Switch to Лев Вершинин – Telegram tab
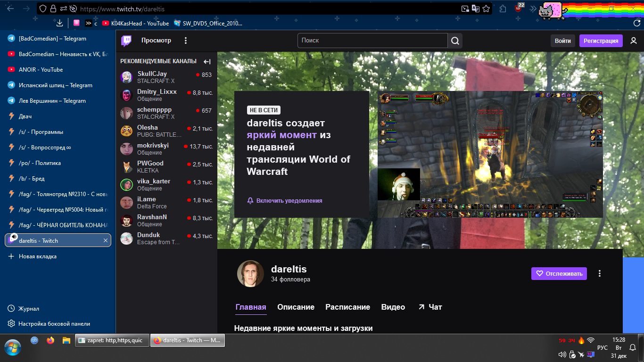This screenshot has width=644, height=362. pos(58,100)
